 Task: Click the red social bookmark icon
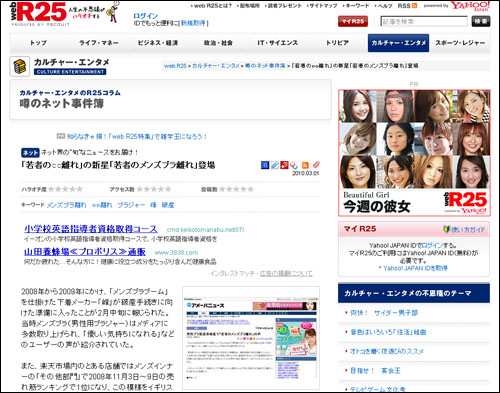point(284,165)
